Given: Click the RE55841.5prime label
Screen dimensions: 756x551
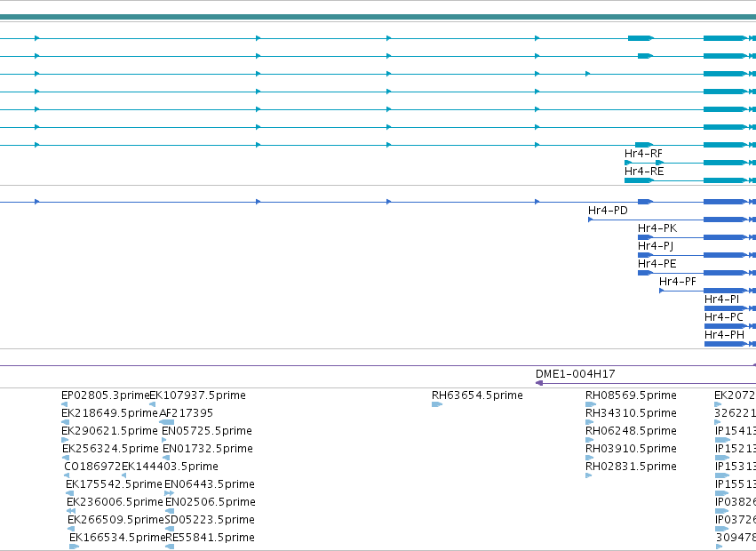Looking at the screenshot, I should point(211,538).
